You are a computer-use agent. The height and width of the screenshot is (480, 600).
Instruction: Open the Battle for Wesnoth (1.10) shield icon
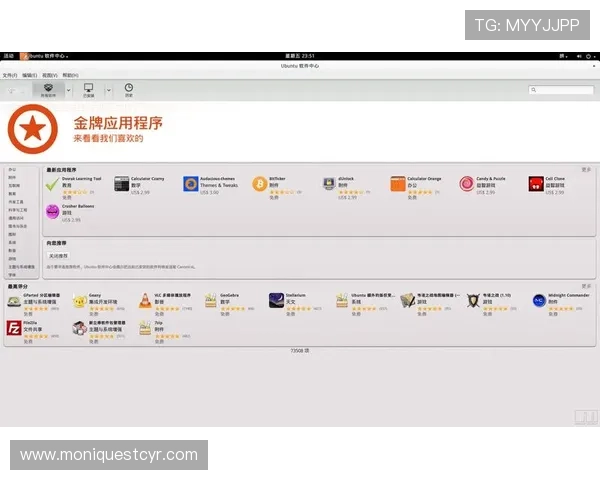pyautogui.click(x=473, y=301)
